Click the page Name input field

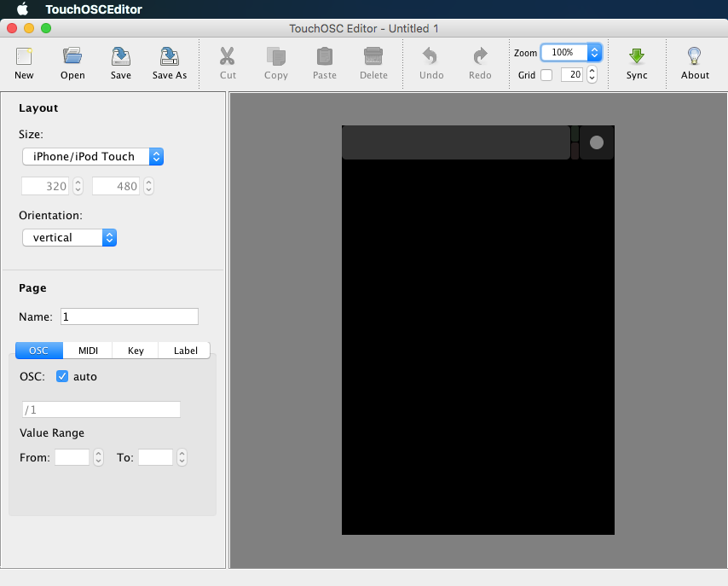coord(129,316)
